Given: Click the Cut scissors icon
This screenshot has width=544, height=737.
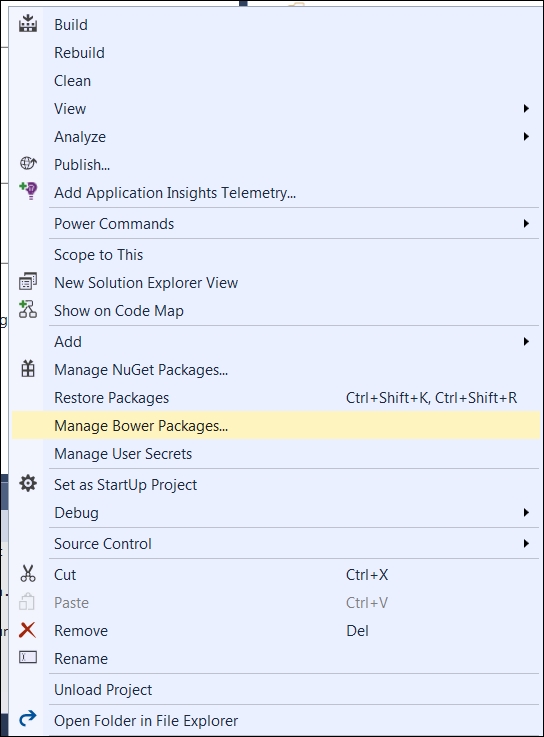Looking at the screenshot, I should coord(28,573).
